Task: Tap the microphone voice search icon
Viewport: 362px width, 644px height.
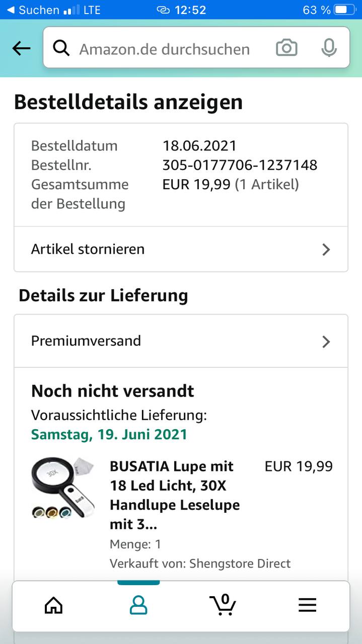Action: 329,48
